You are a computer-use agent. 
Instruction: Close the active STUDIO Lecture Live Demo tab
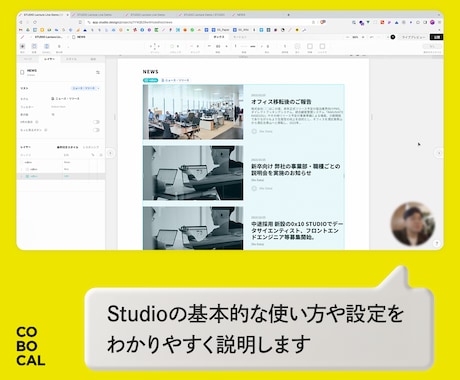coord(68,15)
